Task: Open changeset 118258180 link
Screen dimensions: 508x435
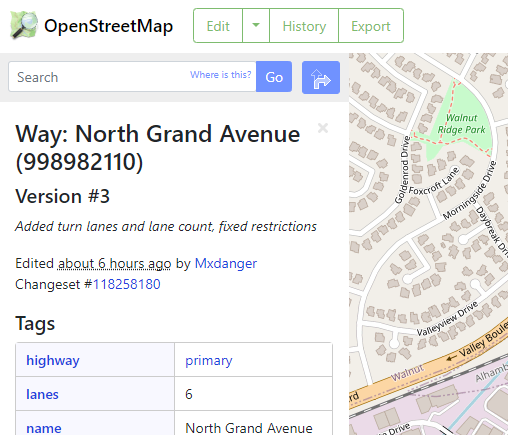Action: (x=126, y=284)
